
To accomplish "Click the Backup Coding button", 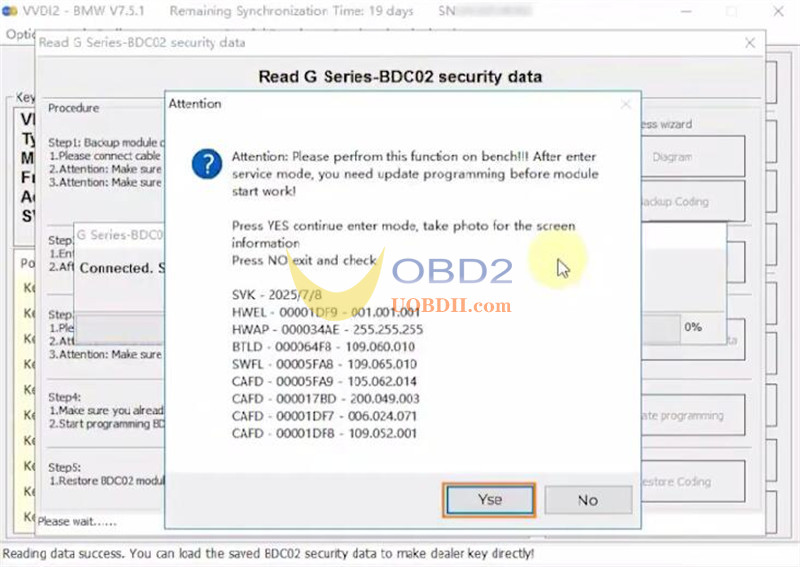I will tap(693, 202).
